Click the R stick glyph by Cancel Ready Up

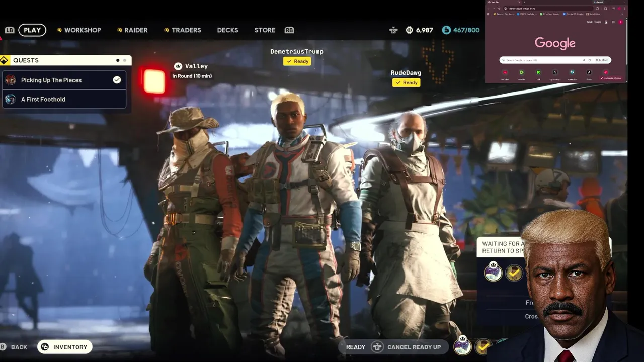pyautogui.click(x=377, y=347)
